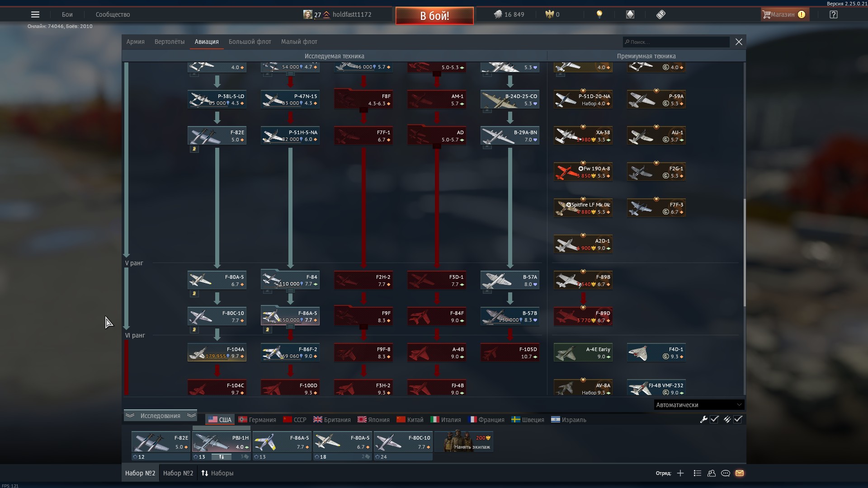Switch to the Большой флот tab

click(250, 42)
